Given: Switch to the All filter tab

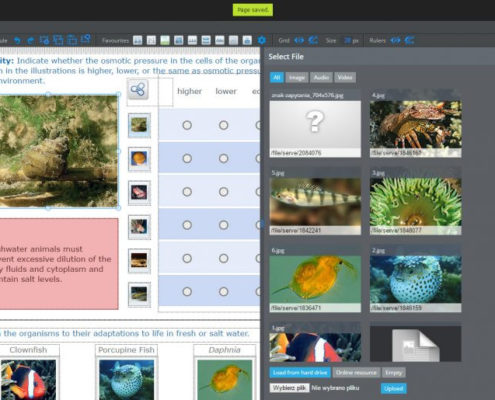Looking at the screenshot, I should (277, 77).
